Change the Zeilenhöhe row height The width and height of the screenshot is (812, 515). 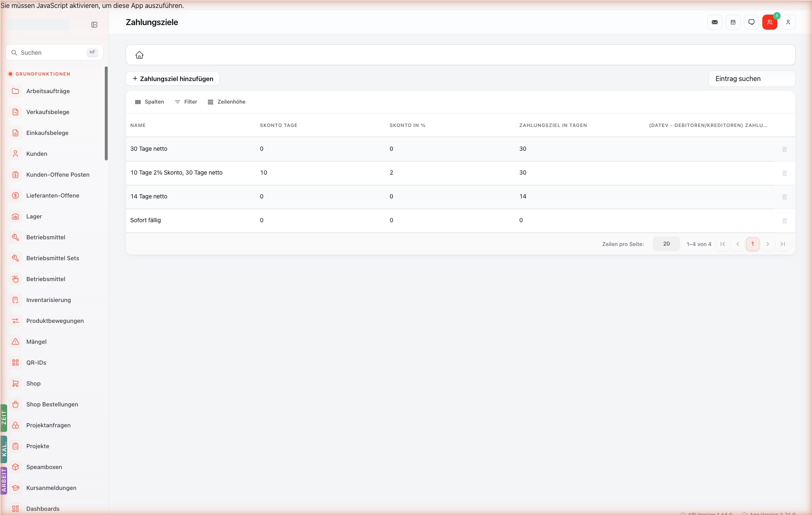(227, 102)
